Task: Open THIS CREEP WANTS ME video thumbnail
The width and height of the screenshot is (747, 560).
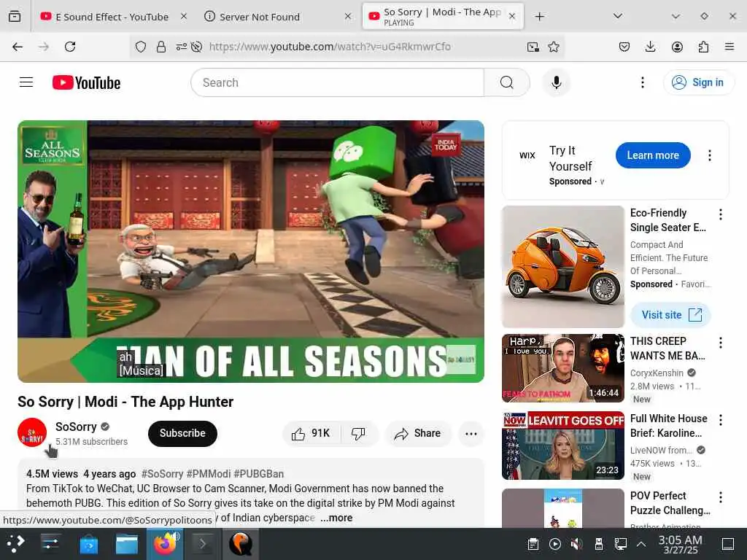Action: click(562, 368)
